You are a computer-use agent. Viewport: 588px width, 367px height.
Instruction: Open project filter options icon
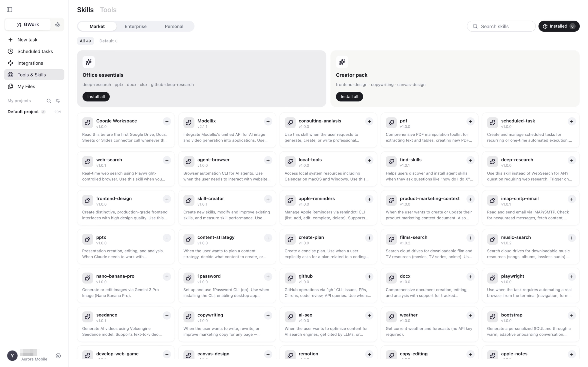tap(58, 101)
